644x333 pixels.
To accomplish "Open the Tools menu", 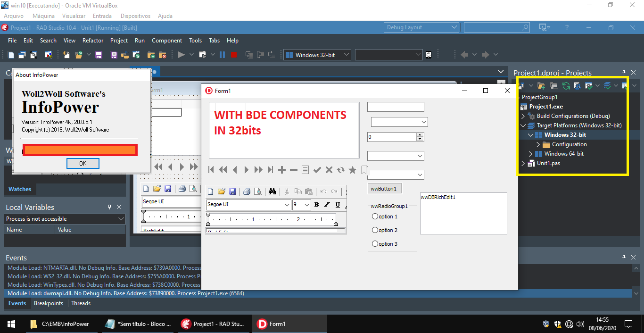I will pyautogui.click(x=196, y=41).
